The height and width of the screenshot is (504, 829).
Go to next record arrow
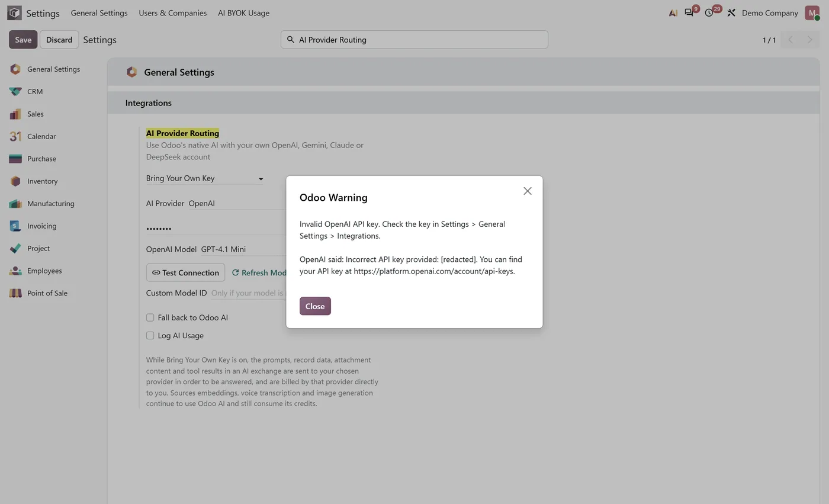click(x=809, y=40)
